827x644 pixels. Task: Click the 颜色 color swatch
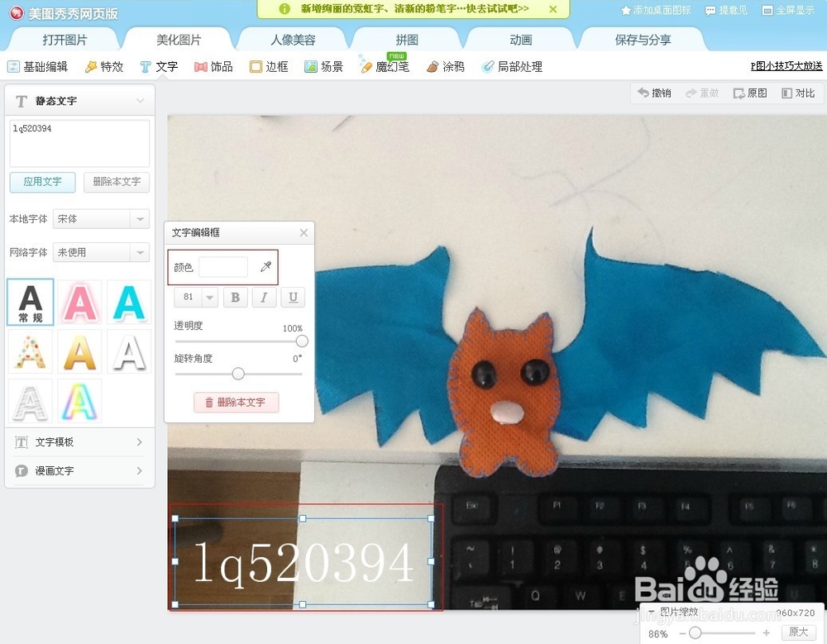223,267
